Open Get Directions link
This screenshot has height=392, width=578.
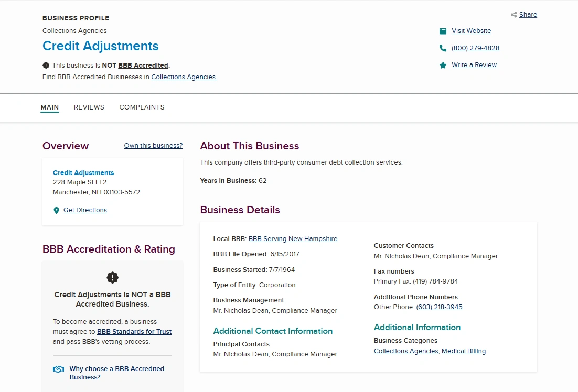(85, 210)
